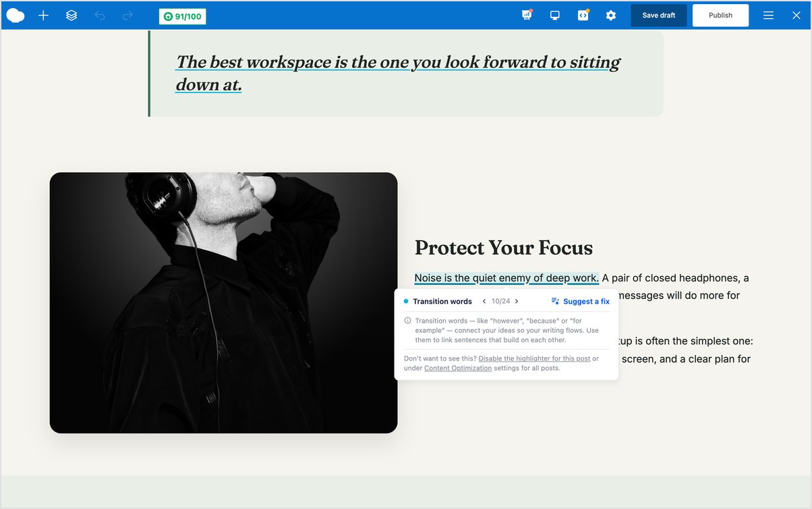Open the presentation board icon with red dot
Screen dimensions: 812x509
coord(527,15)
